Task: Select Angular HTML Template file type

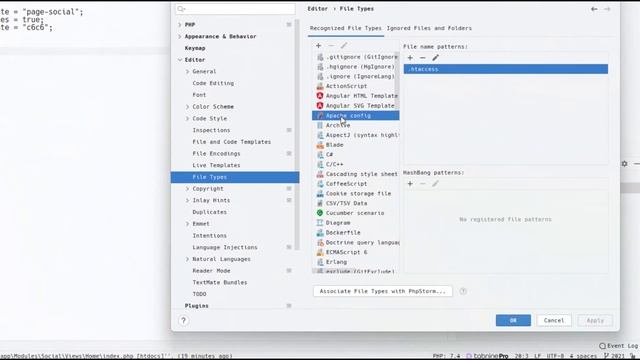Action: click(356, 96)
